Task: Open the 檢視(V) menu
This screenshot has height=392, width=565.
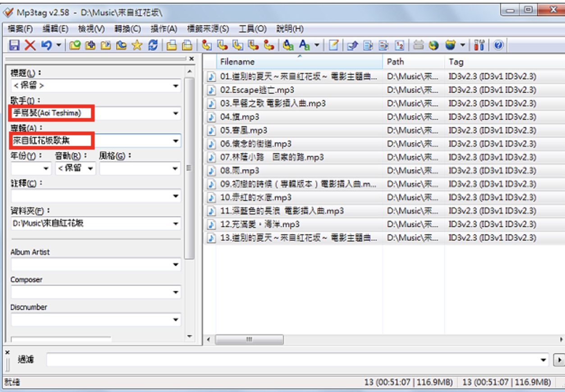Action: click(91, 29)
